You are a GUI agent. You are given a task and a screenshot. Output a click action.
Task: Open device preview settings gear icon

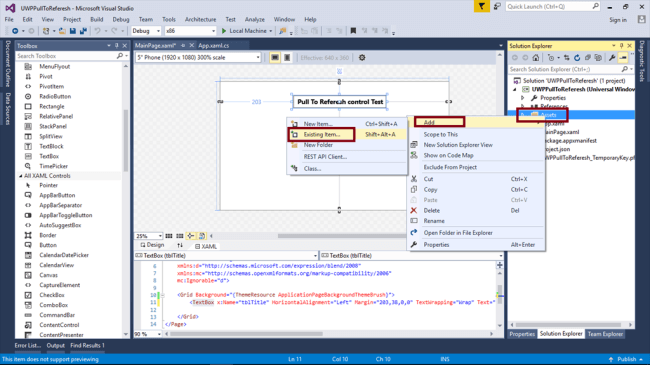pyautogui.click(x=362, y=58)
